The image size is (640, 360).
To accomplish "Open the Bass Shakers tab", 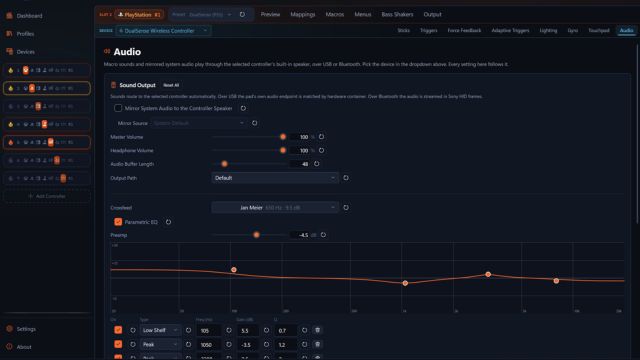I will (x=397, y=14).
